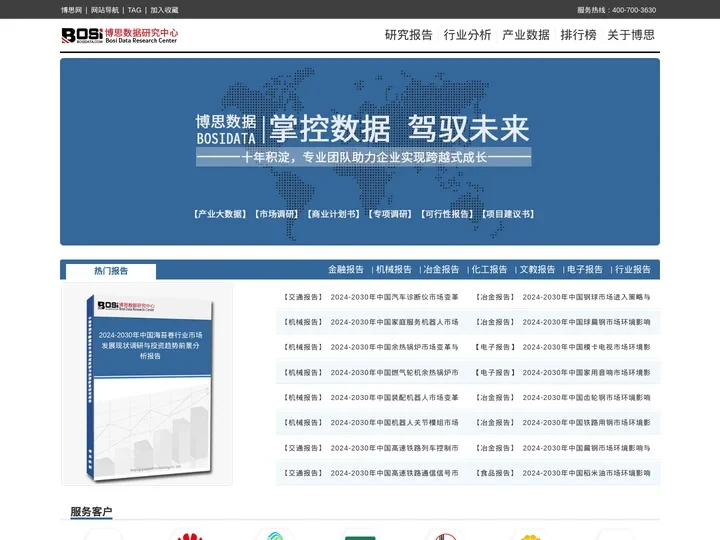The height and width of the screenshot is (540, 720).
Task: Click 【专项调研】 on the banner
Action: tap(390, 214)
